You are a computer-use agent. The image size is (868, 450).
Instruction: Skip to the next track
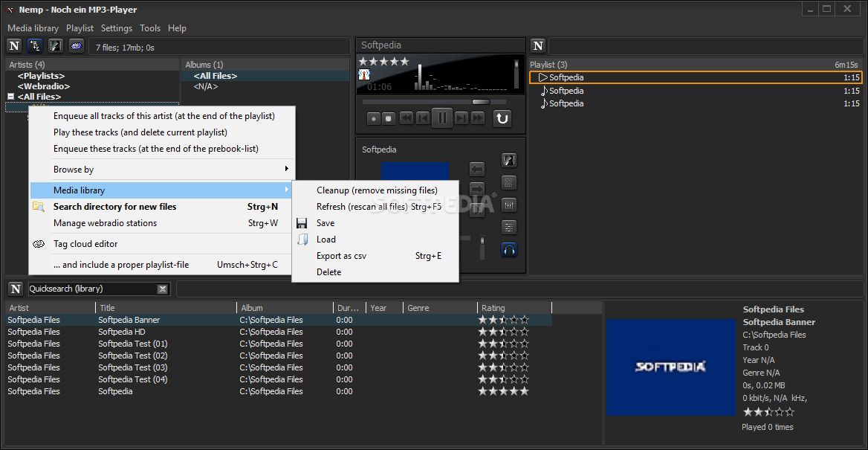461,118
